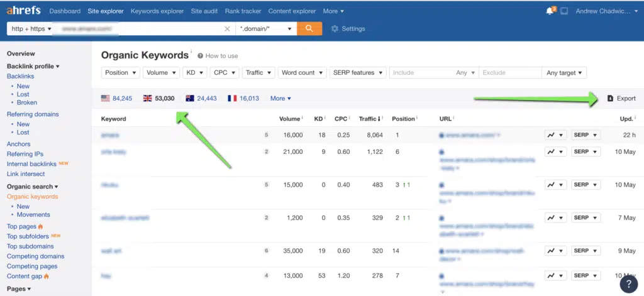Sort by the Position column header
644x296 pixels.
403,119
